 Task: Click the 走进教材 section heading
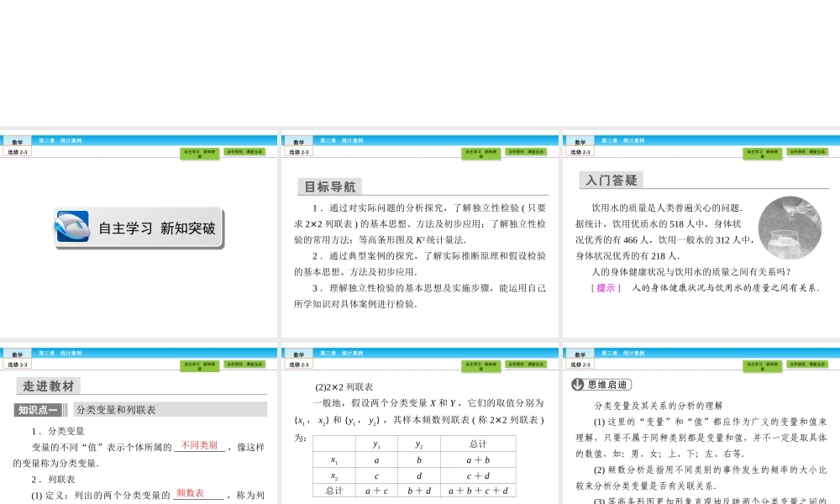[x=48, y=386]
